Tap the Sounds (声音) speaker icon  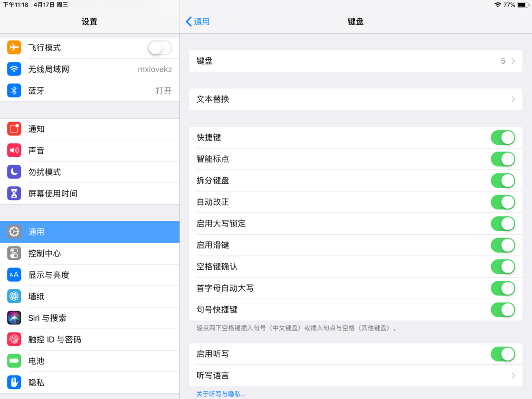[14, 150]
